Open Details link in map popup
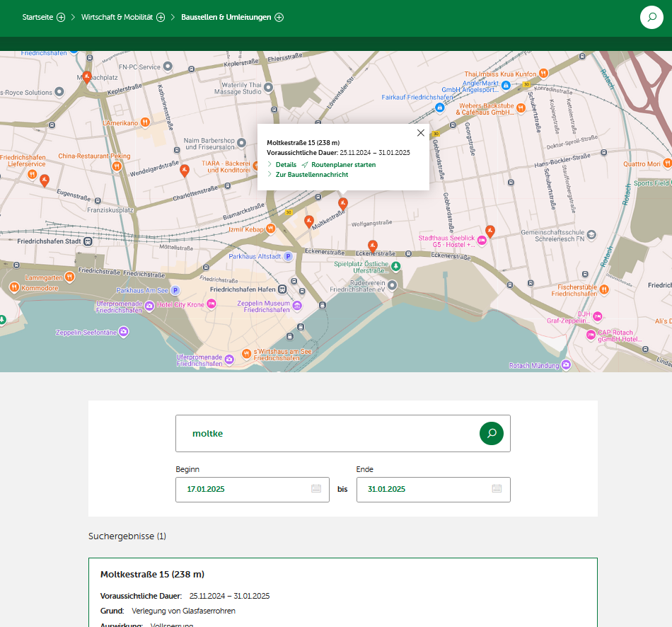The width and height of the screenshot is (672, 627). [x=286, y=164]
